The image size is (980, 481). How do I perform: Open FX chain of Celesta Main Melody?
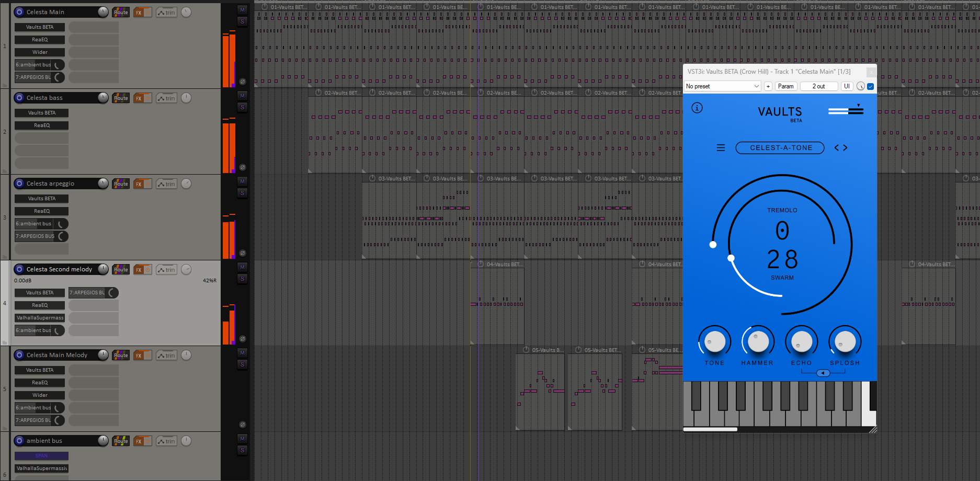(139, 356)
